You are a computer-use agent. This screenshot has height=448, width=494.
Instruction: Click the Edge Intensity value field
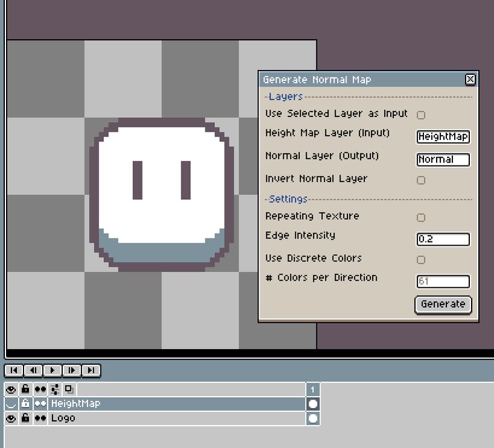click(x=443, y=240)
